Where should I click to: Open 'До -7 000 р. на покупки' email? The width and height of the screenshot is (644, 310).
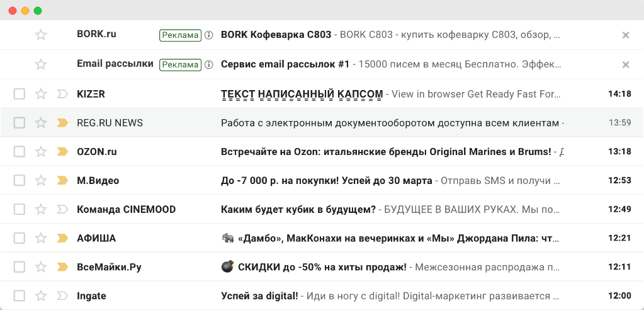pyautogui.click(x=327, y=180)
